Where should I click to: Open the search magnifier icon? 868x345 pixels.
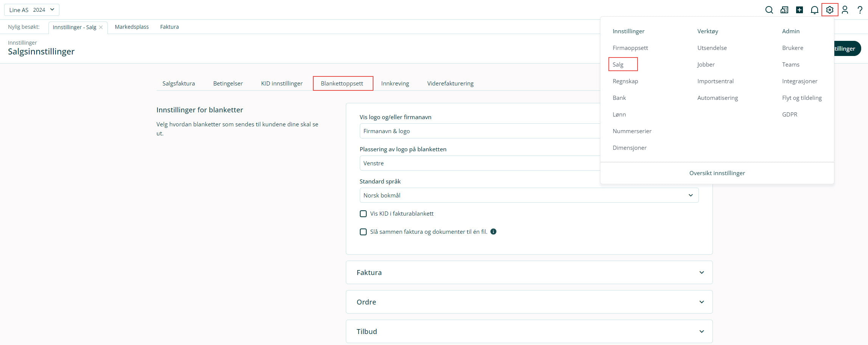[769, 10]
